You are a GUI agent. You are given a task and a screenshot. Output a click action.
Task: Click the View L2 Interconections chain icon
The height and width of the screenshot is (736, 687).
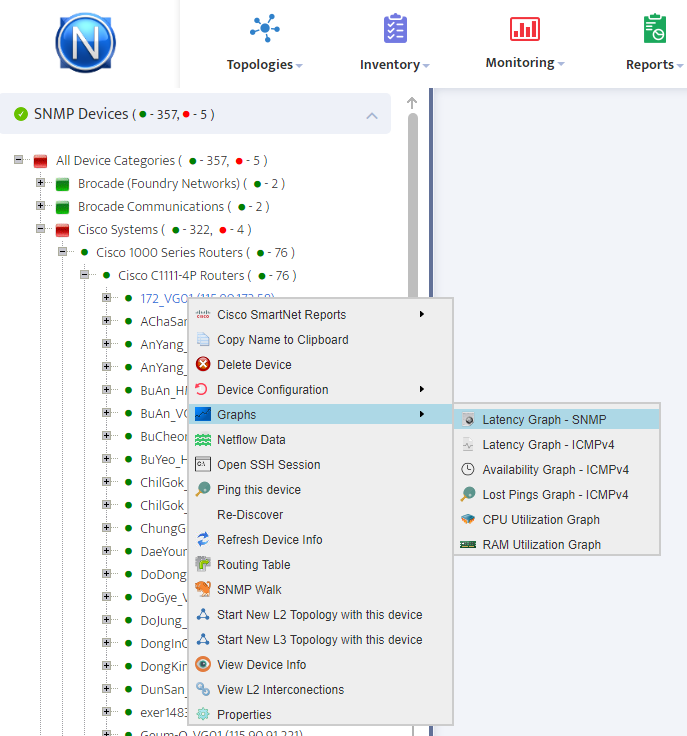pyautogui.click(x=203, y=689)
